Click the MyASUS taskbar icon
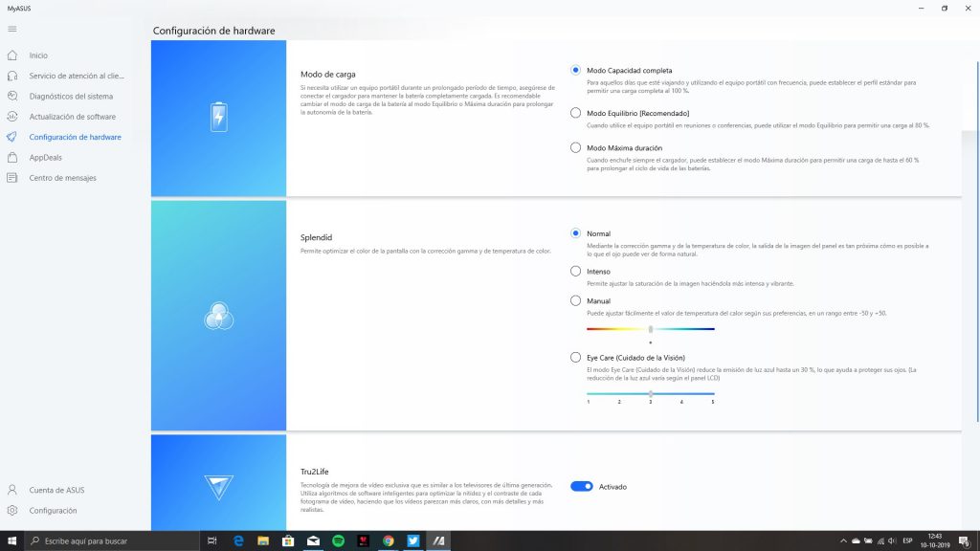The height and width of the screenshot is (551, 980). (x=438, y=541)
